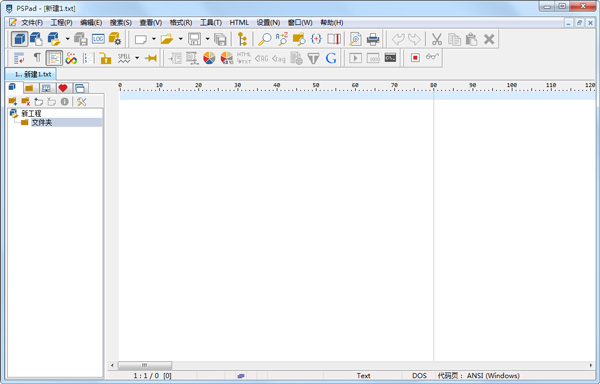Expand the save dropdown arrow
The height and width of the screenshot is (384, 600).
207,39
